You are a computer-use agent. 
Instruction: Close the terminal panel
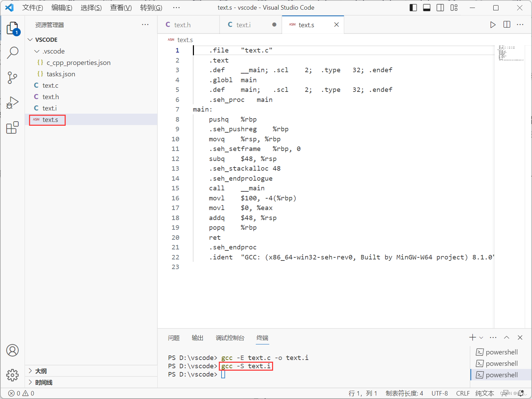(x=520, y=338)
